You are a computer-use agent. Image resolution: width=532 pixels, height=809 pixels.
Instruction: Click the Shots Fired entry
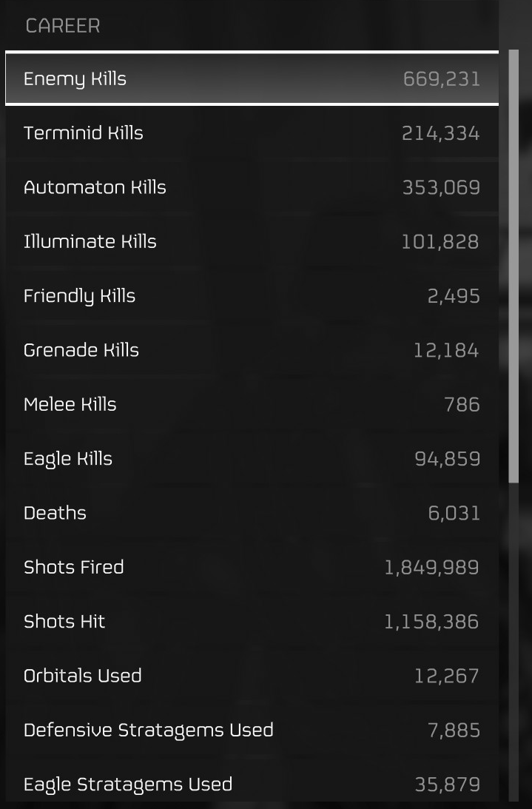tap(252, 567)
